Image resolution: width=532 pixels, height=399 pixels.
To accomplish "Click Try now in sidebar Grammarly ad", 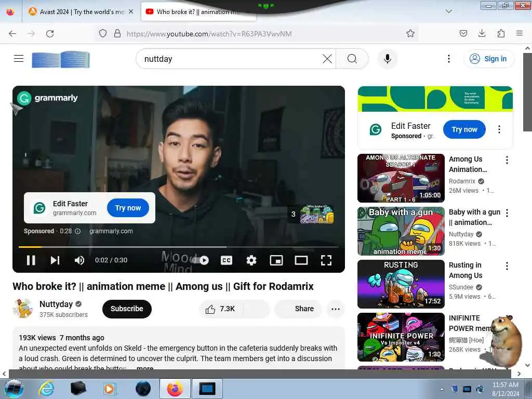I will 464,129.
